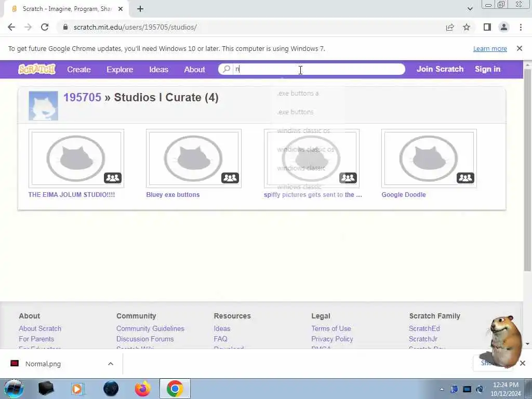Click the page vertical scrollbar
Screen dimensions: 532x399
(x=527, y=170)
